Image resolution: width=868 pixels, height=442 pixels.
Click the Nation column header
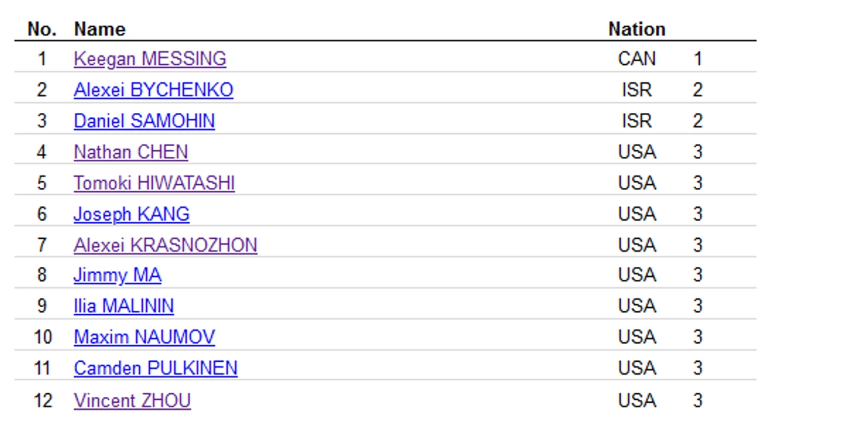[x=636, y=29]
